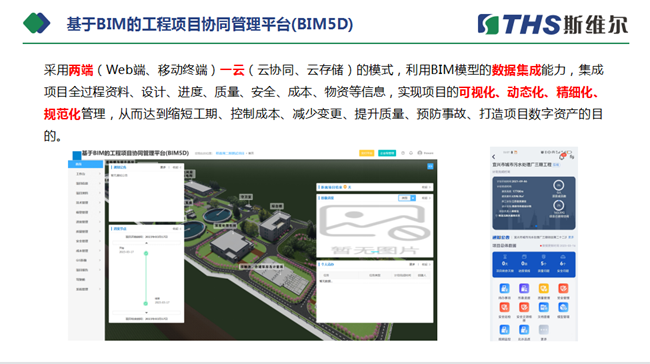650x364 pixels.
Task: Tap the back arrow on mobile screen
Action: [494, 157]
